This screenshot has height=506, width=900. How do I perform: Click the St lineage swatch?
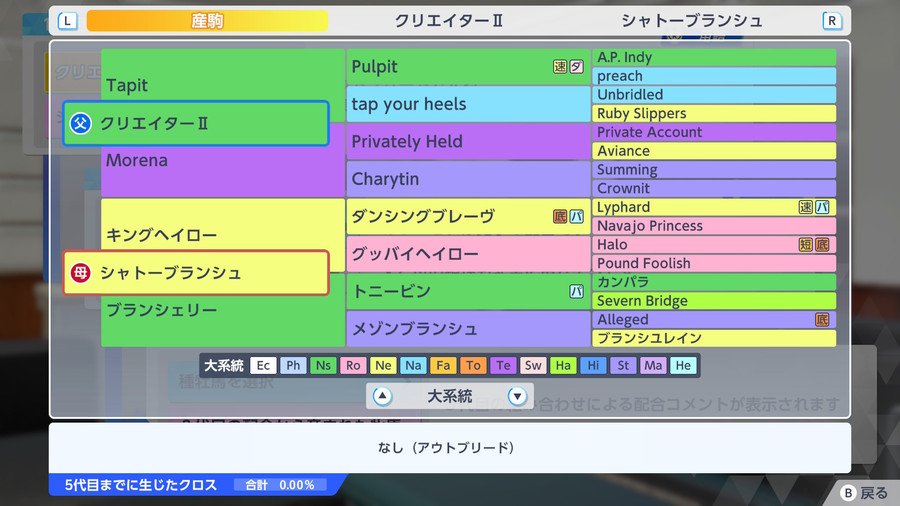coord(623,365)
